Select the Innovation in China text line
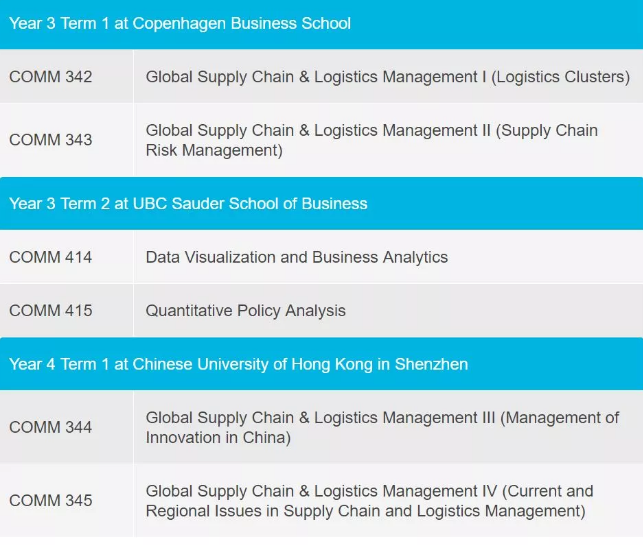The image size is (643, 545). pos(218,437)
